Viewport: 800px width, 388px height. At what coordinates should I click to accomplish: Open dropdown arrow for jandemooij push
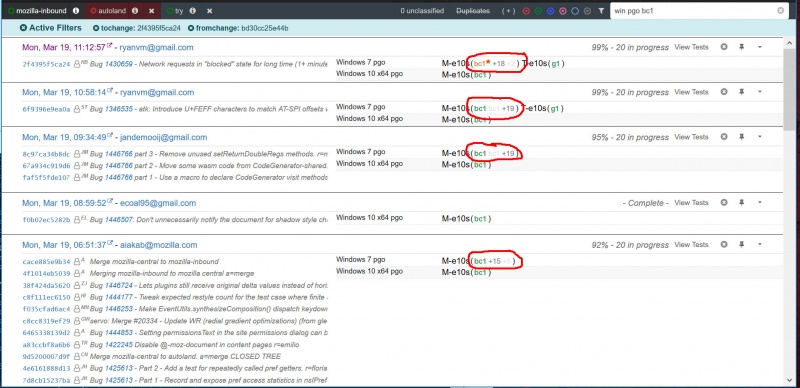click(x=760, y=137)
